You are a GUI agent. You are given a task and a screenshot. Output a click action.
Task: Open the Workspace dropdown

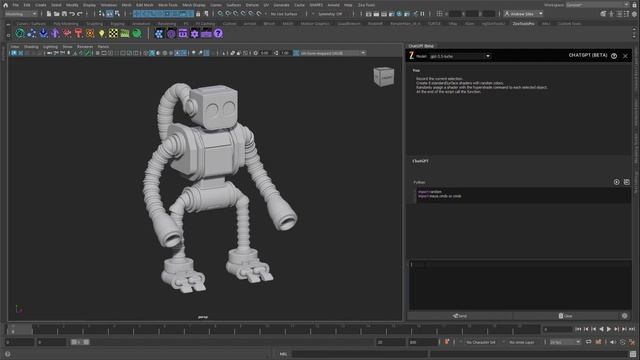597,5
